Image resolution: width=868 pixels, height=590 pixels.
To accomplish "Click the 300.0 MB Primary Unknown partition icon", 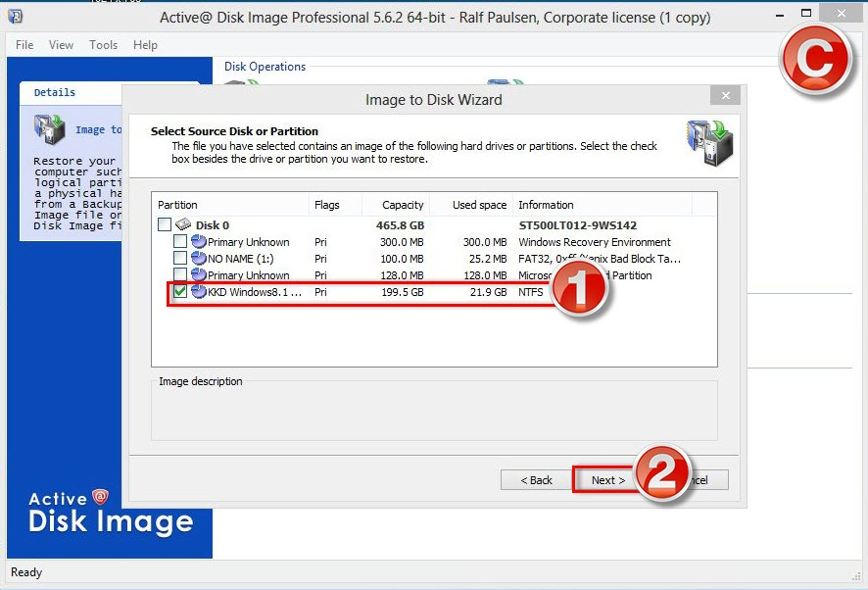I will 198,241.
